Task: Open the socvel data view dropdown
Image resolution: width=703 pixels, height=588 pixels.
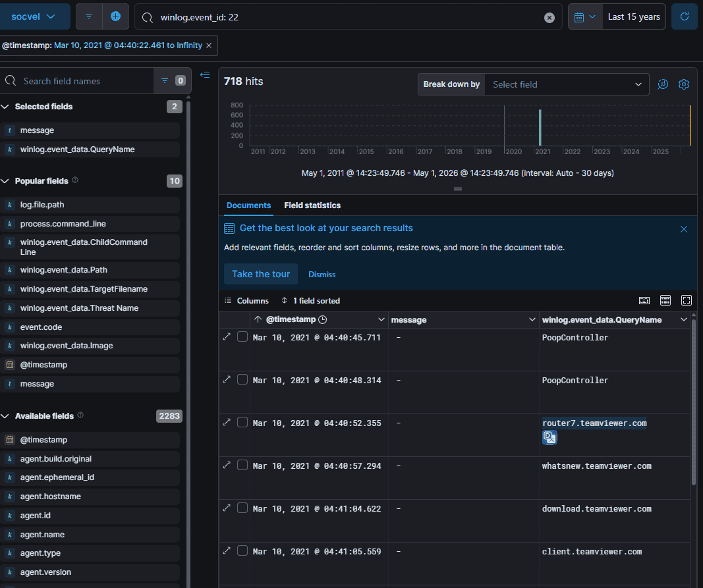Action: 33,17
